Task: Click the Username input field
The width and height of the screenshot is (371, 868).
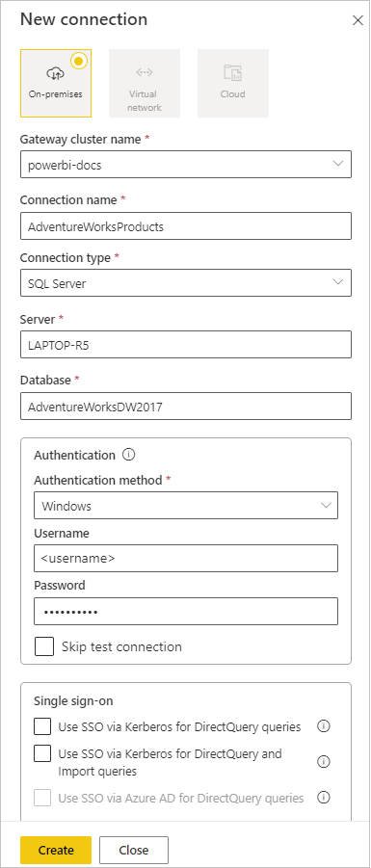Action: pos(185,559)
